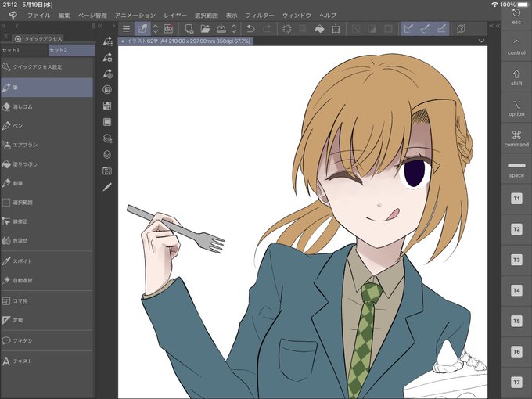Toggle the space key on edge keyboard

click(516, 169)
